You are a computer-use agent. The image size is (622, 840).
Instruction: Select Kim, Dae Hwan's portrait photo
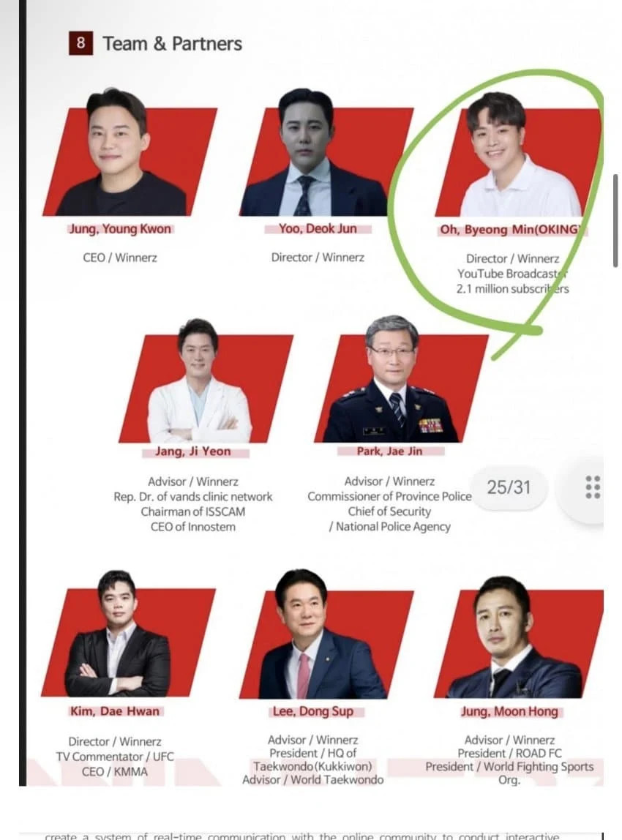click(x=129, y=634)
